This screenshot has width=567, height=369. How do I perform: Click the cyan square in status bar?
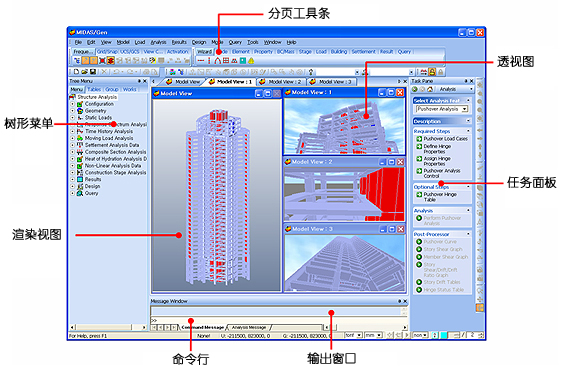(443, 335)
